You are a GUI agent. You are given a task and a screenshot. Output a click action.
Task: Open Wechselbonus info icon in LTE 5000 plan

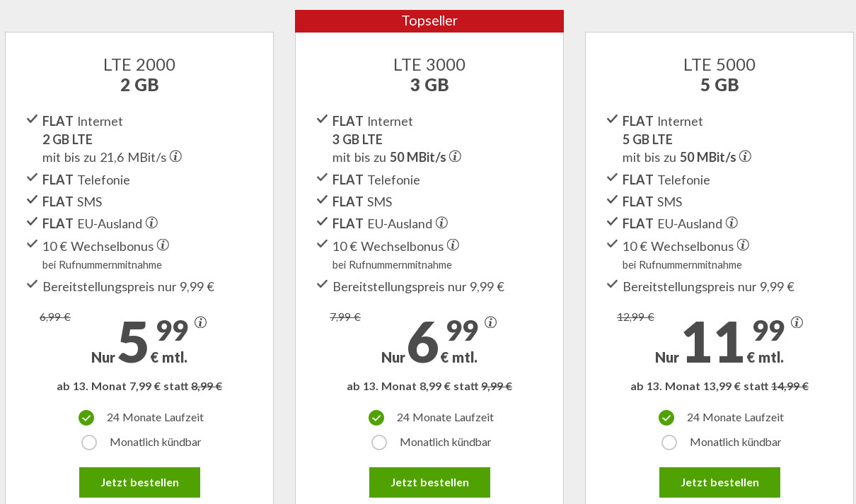(743, 245)
